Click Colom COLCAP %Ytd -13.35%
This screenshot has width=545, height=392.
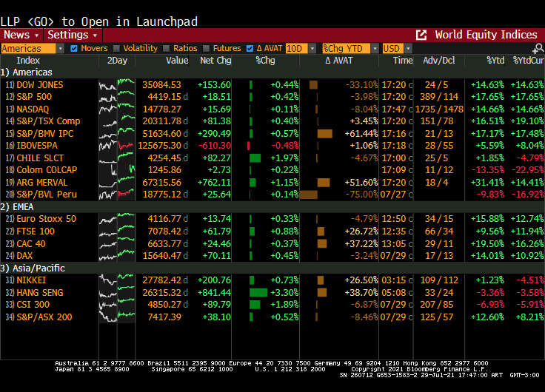point(488,170)
